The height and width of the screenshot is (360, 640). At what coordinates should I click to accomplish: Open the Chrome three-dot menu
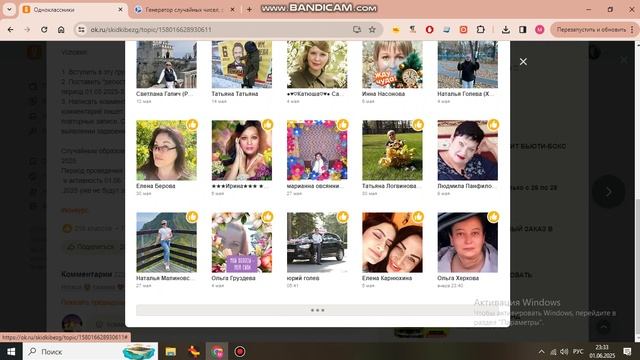click(x=633, y=29)
